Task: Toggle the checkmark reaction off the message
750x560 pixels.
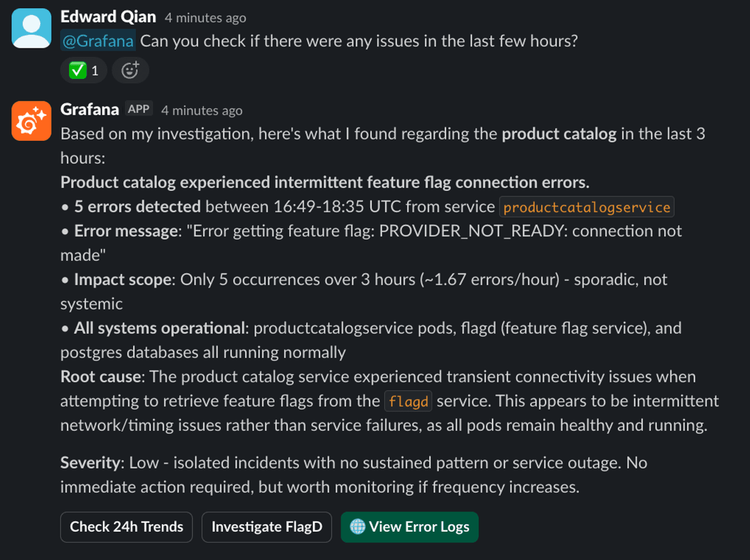Action: (84, 70)
